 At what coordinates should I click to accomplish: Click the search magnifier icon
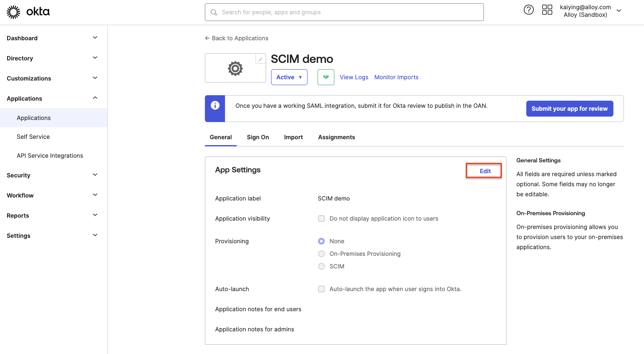click(214, 12)
